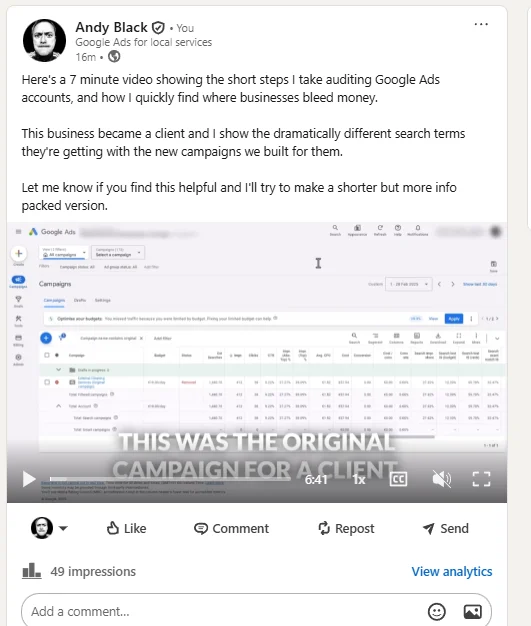
Task: Repost this video post
Action: pyautogui.click(x=346, y=528)
